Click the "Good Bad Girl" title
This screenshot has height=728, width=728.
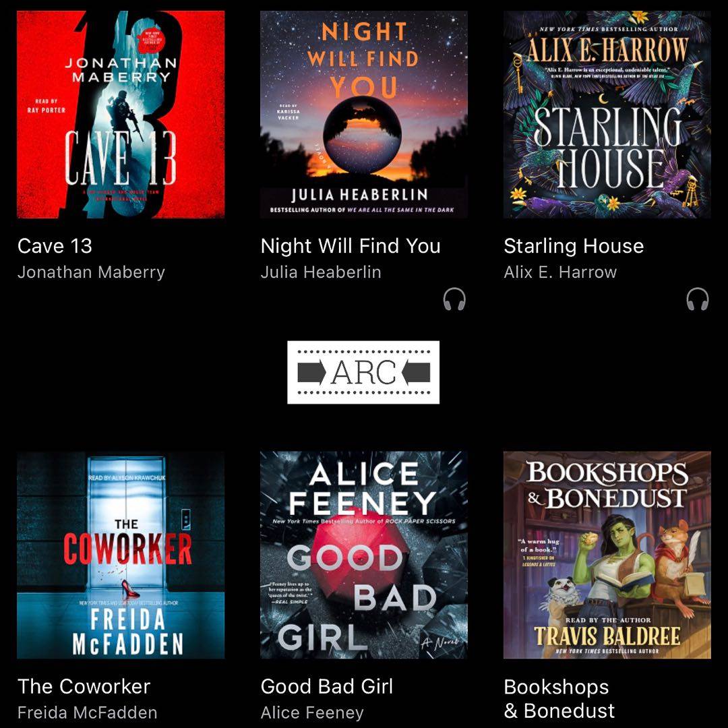[327, 686]
